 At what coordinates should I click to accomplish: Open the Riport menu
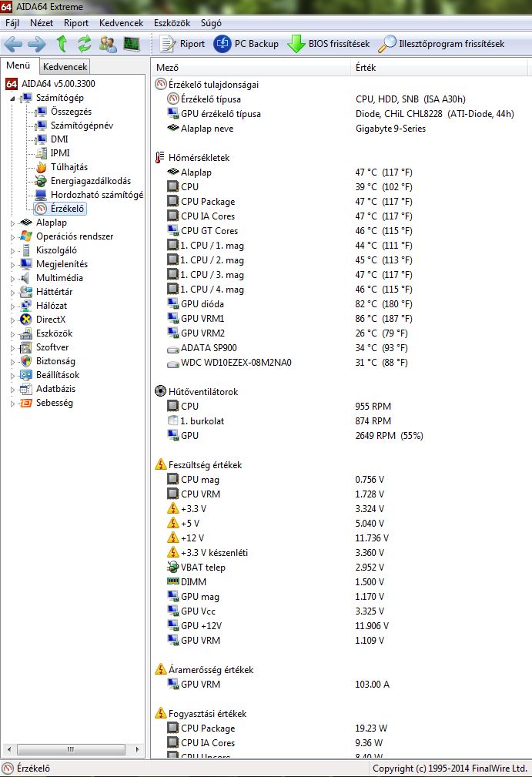pyautogui.click(x=75, y=23)
